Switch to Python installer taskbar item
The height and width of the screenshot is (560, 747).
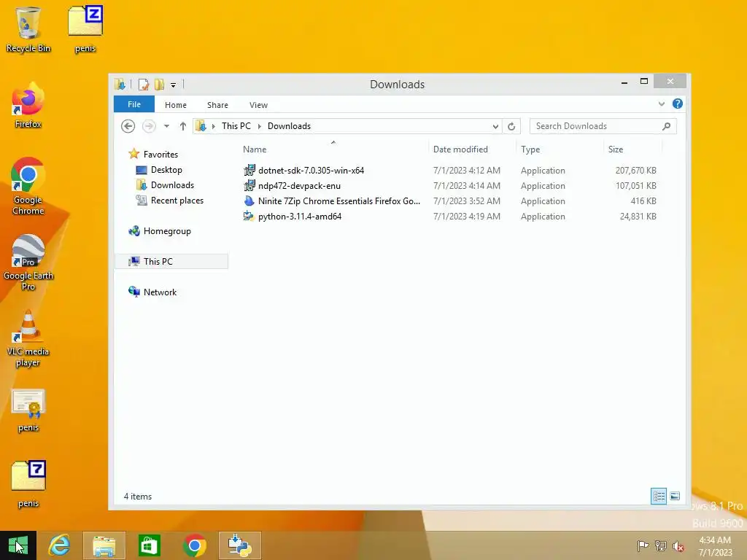click(239, 545)
